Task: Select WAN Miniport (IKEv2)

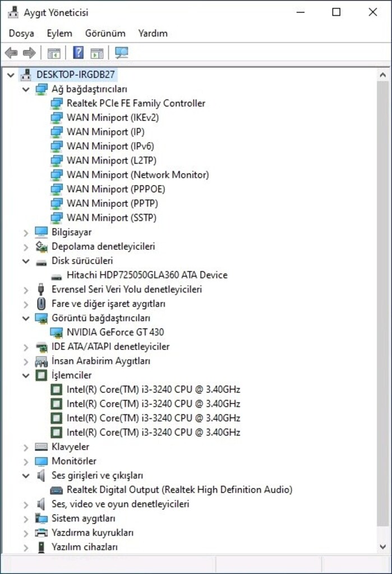Action: click(x=113, y=118)
